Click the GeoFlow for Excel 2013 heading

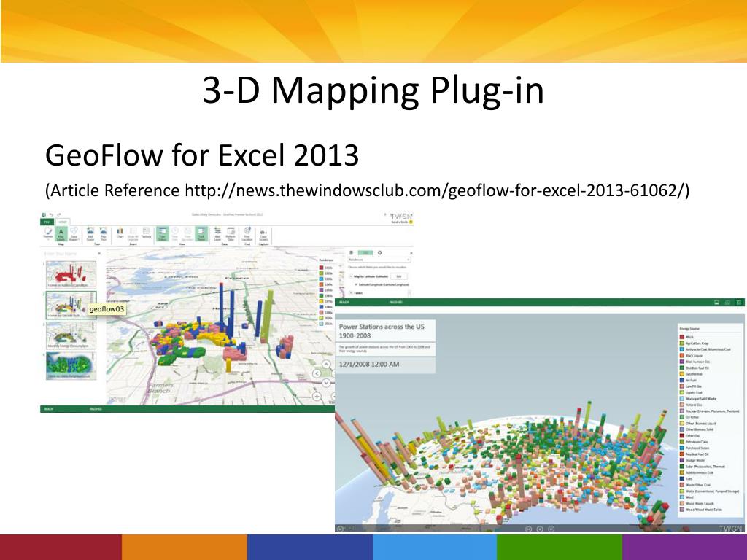(202, 155)
